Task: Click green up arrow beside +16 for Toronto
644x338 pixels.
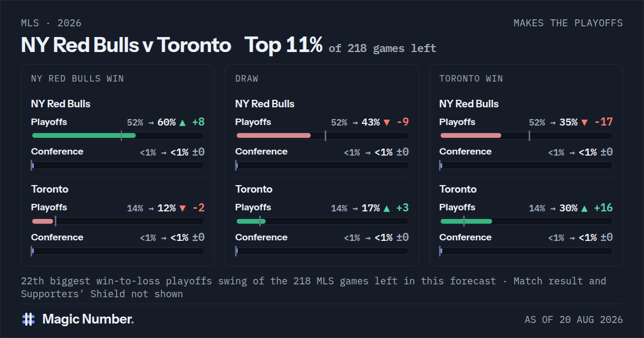Action: [x=584, y=208]
